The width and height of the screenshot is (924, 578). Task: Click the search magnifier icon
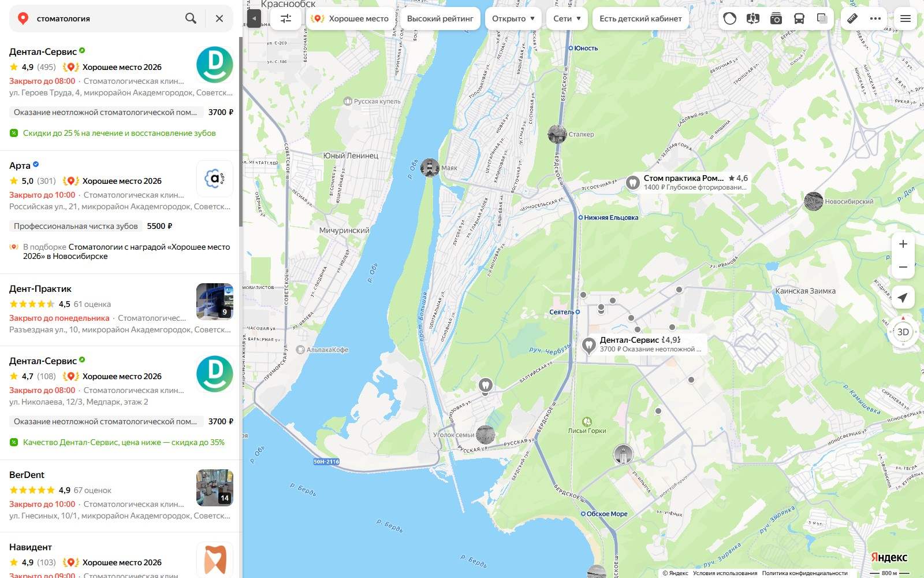191,18
